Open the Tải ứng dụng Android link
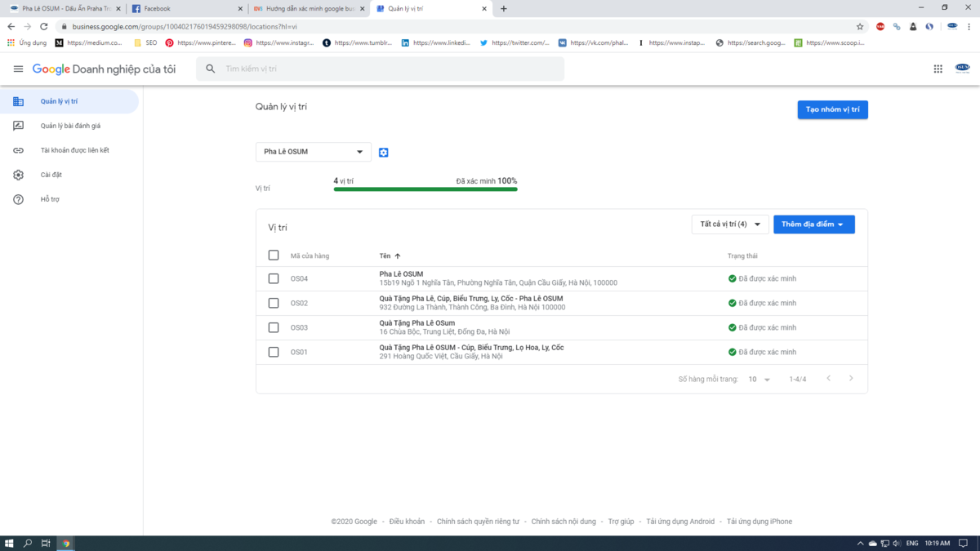The width and height of the screenshot is (980, 551). click(680, 522)
